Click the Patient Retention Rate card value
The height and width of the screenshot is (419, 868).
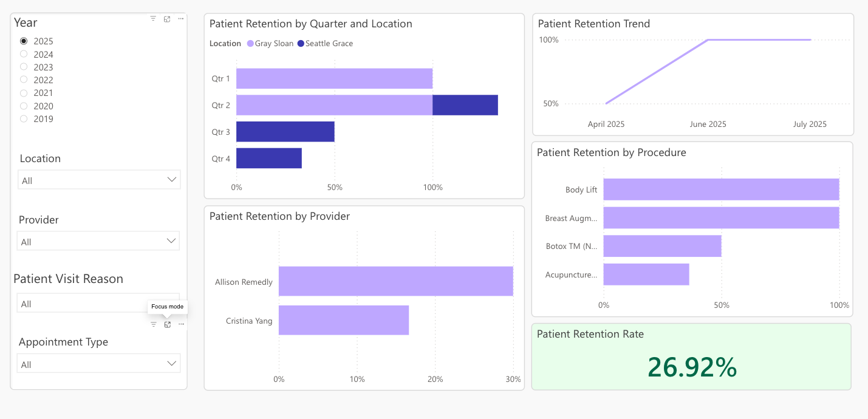(692, 367)
